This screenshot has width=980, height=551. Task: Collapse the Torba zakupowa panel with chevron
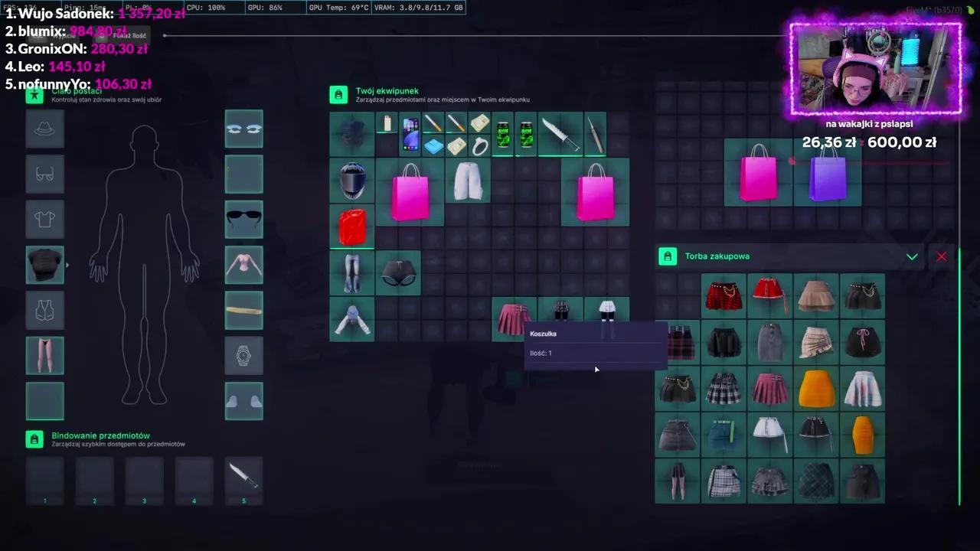[912, 256]
